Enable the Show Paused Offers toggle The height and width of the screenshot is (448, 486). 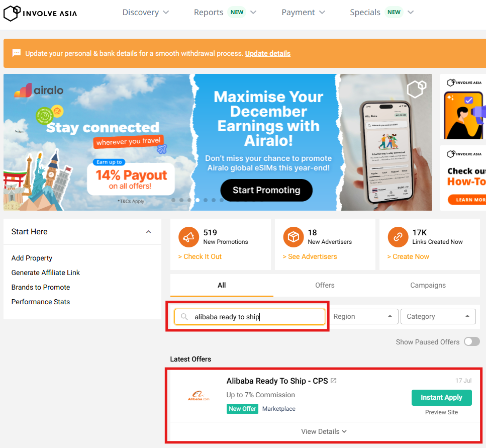471,342
